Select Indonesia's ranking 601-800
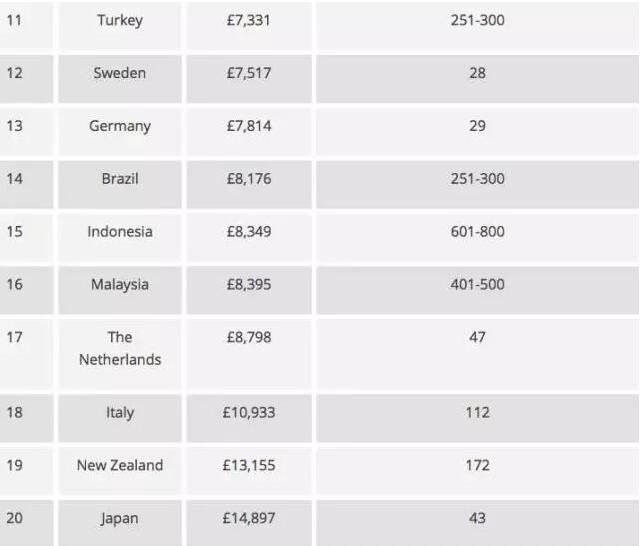Image resolution: width=641 pixels, height=546 pixels. [477, 231]
